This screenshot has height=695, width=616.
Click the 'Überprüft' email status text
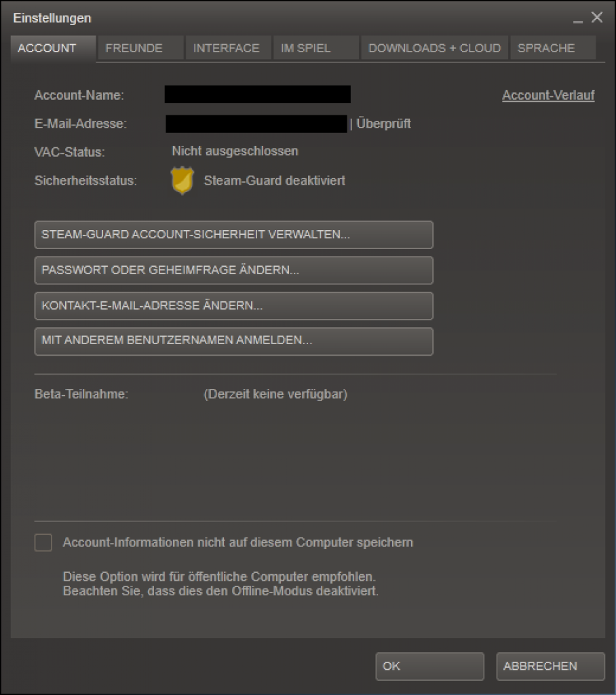tap(383, 124)
